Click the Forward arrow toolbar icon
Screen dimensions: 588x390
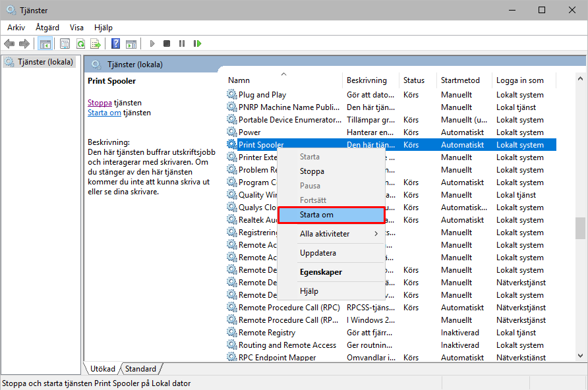click(24, 43)
